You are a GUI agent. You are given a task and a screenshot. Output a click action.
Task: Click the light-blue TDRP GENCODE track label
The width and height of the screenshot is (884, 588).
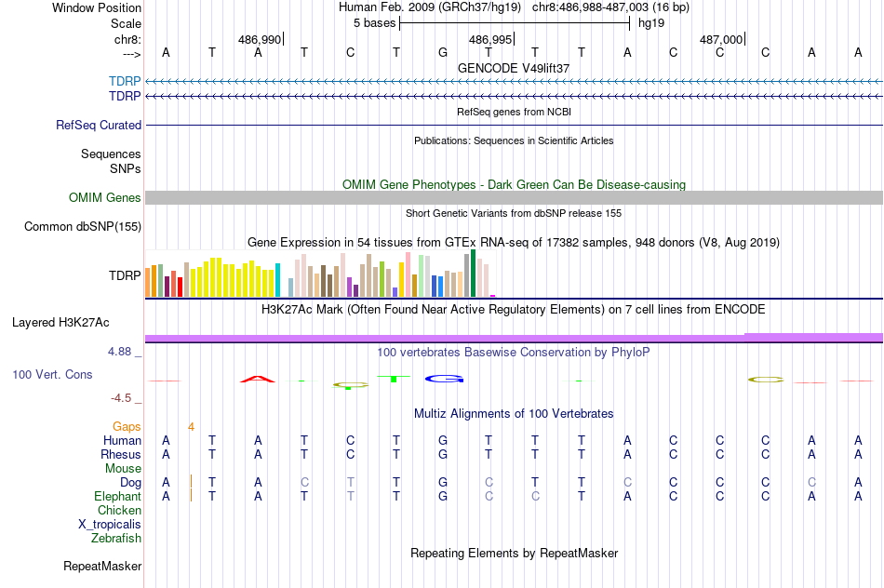coord(125,81)
